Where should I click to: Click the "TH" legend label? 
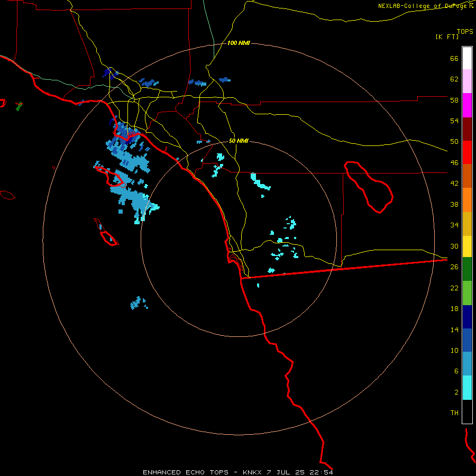click(454, 413)
